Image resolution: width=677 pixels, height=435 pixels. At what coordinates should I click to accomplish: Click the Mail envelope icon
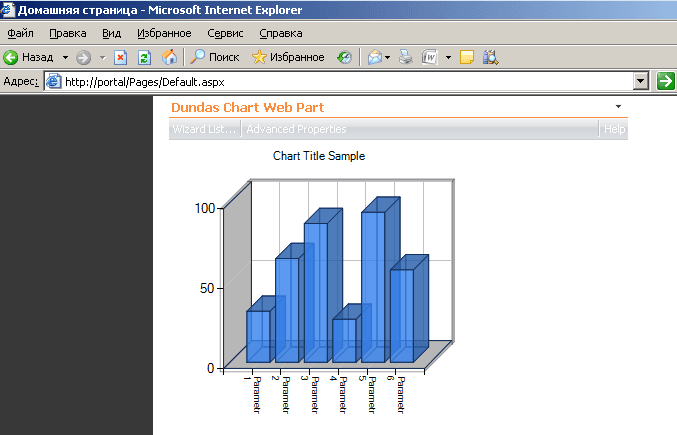click(375, 57)
